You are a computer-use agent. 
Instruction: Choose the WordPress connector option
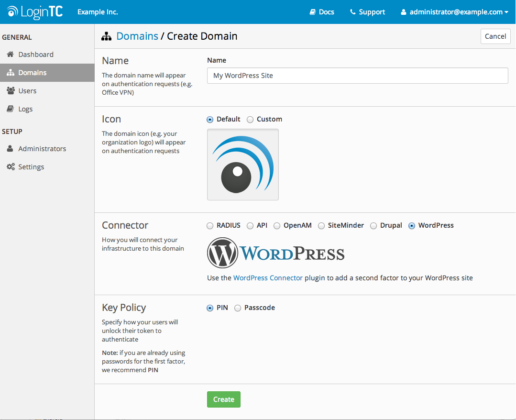(412, 226)
